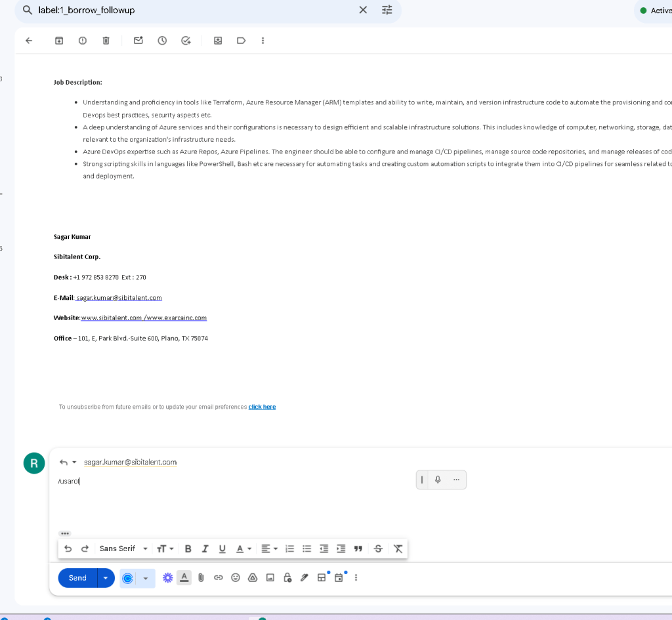Open More options in email toolbar
This screenshot has width=672, height=620.
pyautogui.click(x=262, y=41)
